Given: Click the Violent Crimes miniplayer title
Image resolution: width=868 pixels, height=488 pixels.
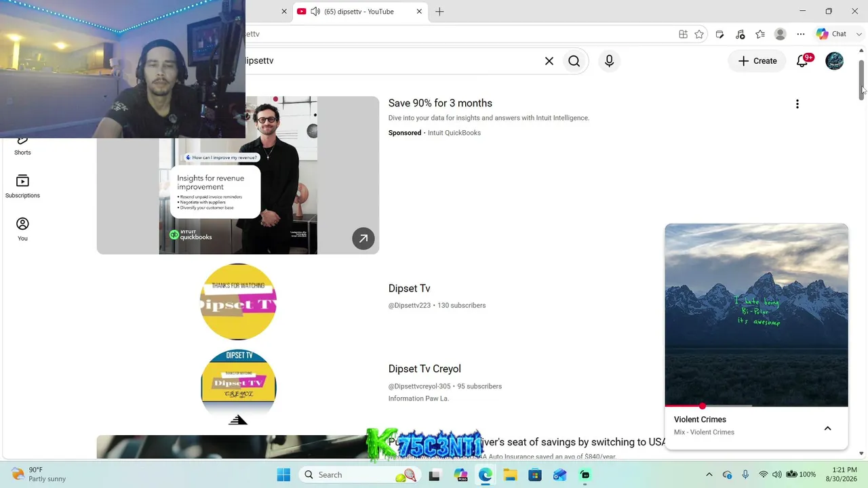Looking at the screenshot, I should (x=700, y=420).
